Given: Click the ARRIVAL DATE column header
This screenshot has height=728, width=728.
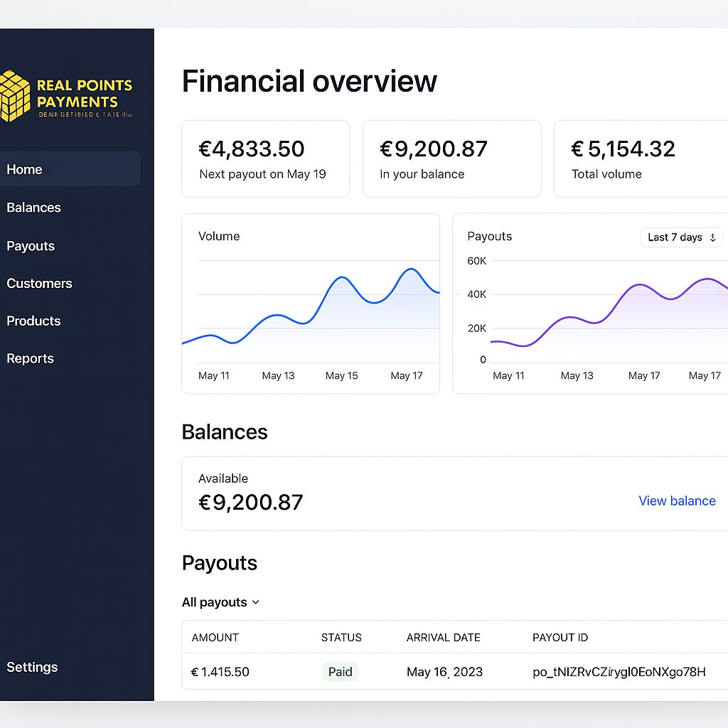Looking at the screenshot, I should (444, 638).
